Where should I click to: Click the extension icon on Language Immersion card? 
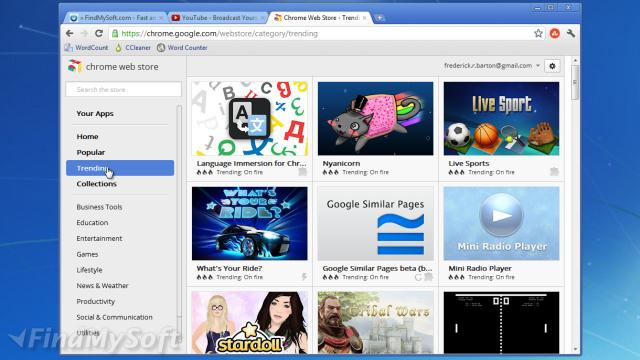pyautogui.click(x=302, y=171)
